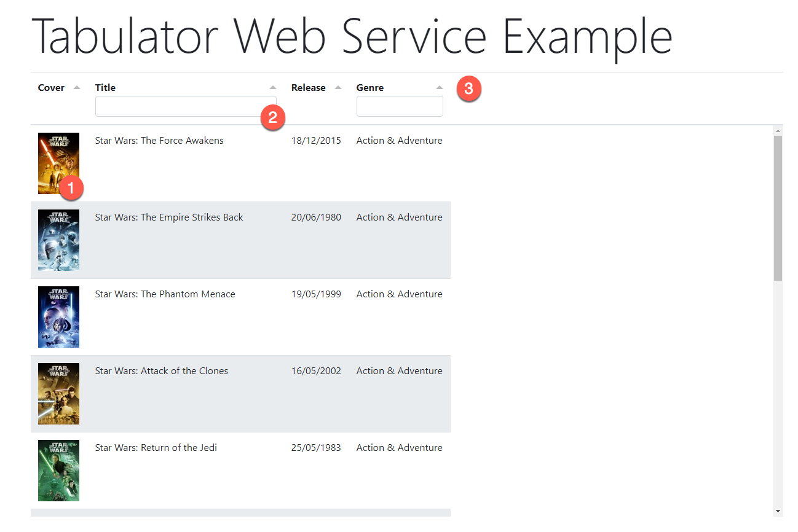The image size is (798, 532).
Task: Click release date 20/06/1980
Action: (x=316, y=217)
